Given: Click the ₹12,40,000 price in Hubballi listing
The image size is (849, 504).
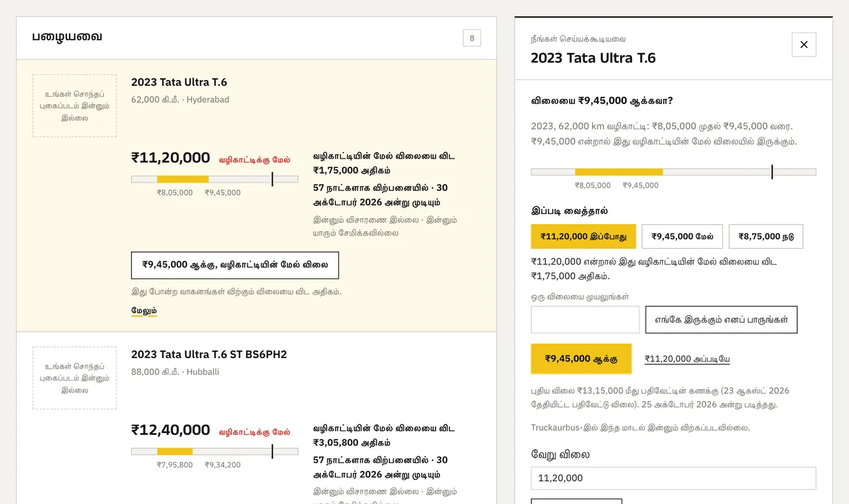Looking at the screenshot, I should tap(170, 430).
